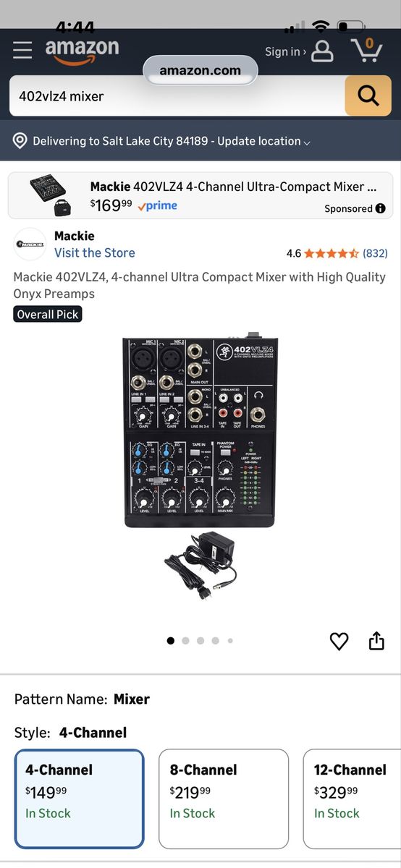Tap the share icon
Screen dimensions: 401x868
tap(376, 641)
